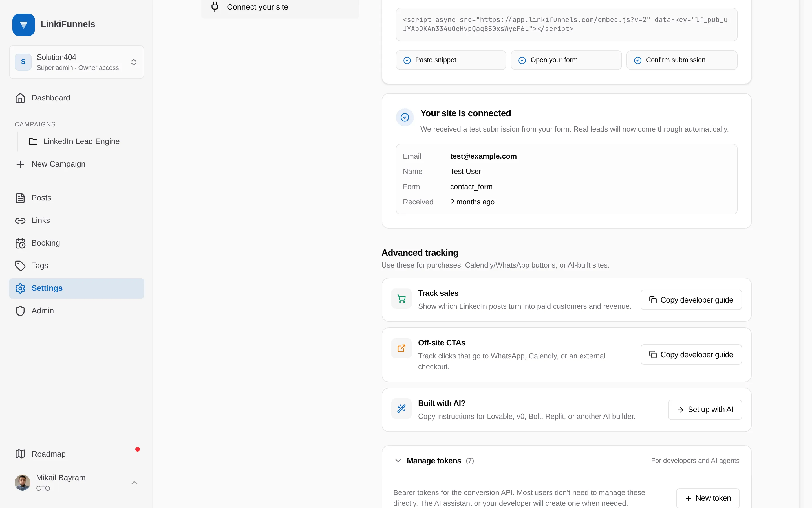The width and height of the screenshot is (812, 508).
Task: Click the Dashboard home icon
Action: pyautogui.click(x=20, y=98)
